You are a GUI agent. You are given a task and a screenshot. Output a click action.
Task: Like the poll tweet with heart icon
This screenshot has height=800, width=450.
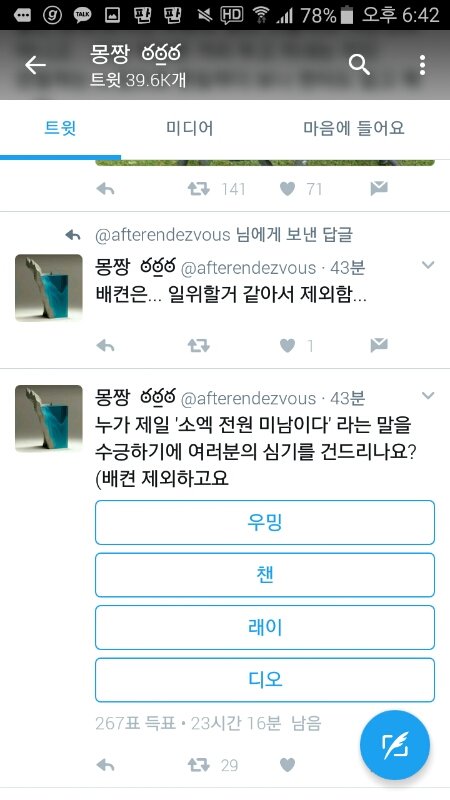click(x=288, y=764)
